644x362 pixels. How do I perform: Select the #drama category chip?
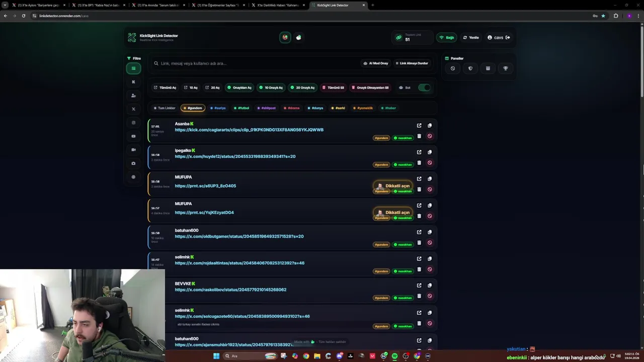[291, 108]
